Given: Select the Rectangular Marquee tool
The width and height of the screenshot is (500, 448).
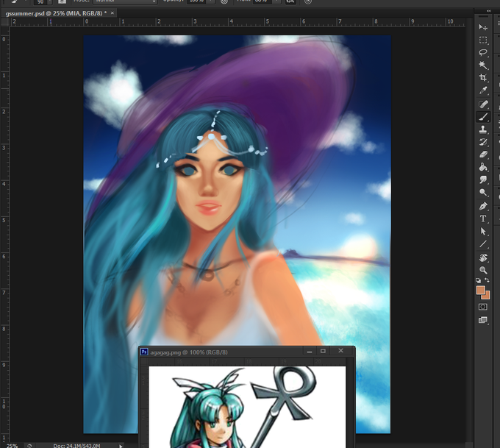Looking at the screenshot, I should 483,40.
